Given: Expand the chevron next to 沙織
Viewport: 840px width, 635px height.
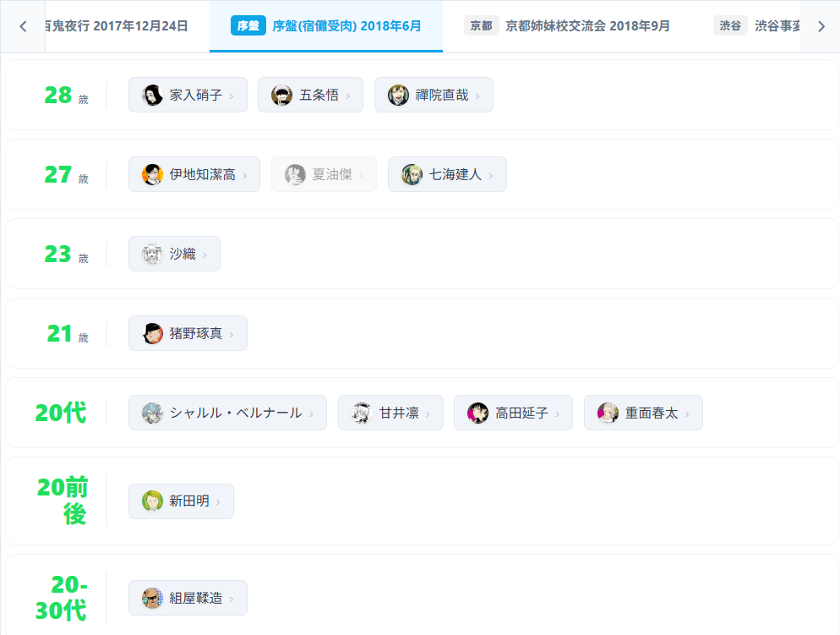Looking at the screenshot, I should coord(205,255).
